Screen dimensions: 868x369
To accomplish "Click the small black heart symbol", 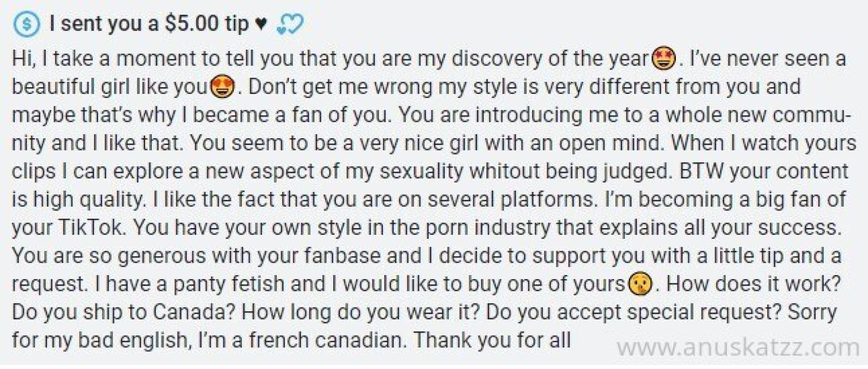I will point(262,24).
